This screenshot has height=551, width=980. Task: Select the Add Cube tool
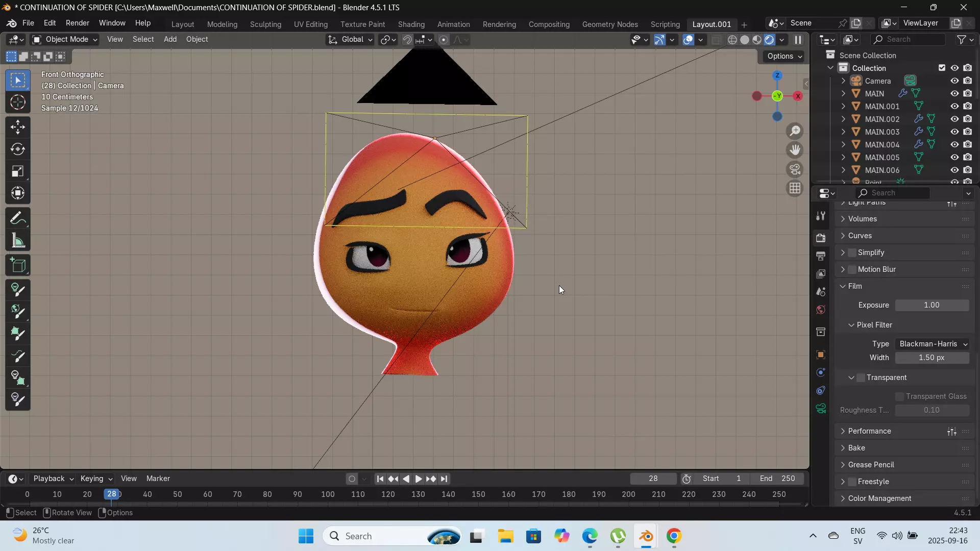[x=18, y=265]
